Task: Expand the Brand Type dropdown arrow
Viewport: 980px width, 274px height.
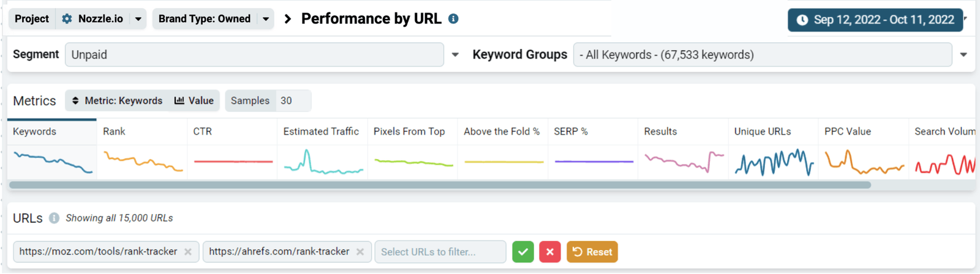Action: pos(266,19)
